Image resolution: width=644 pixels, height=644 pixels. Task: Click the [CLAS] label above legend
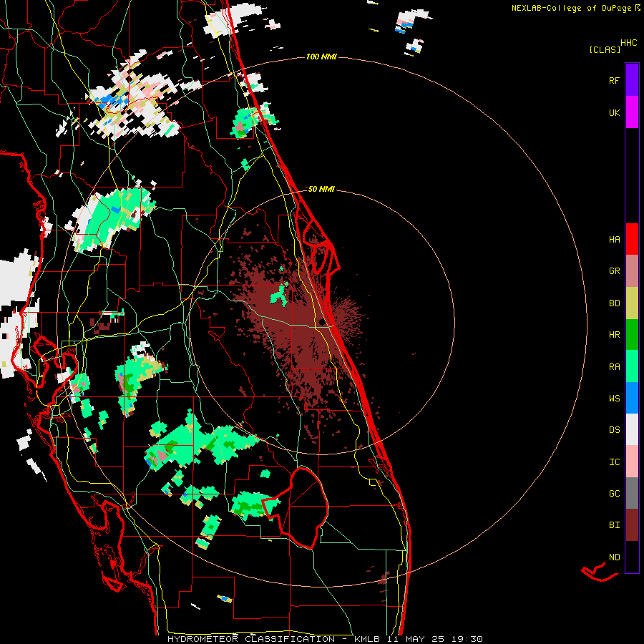(x=605, y=49)
